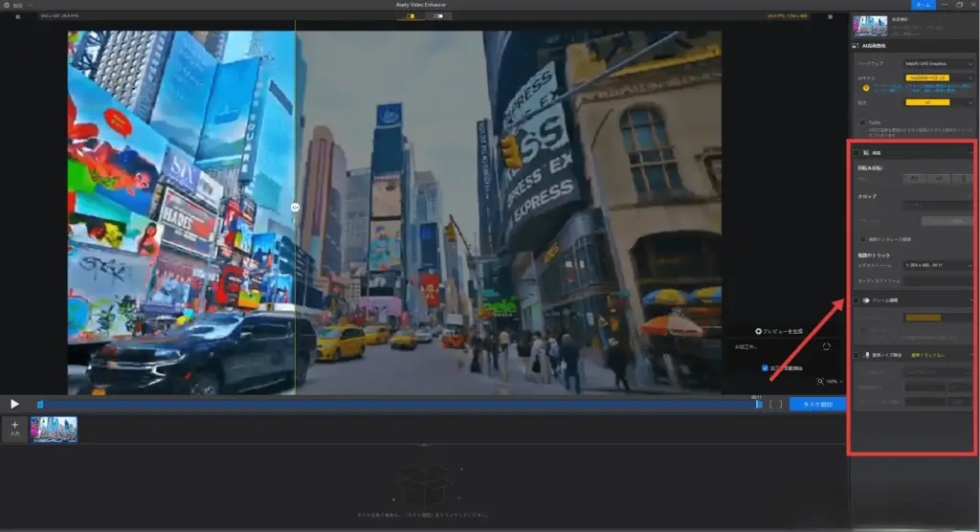This screenshot has width=980, height=532.
Task: Click the end handle of the timeline bar
Action: (759, 405)
